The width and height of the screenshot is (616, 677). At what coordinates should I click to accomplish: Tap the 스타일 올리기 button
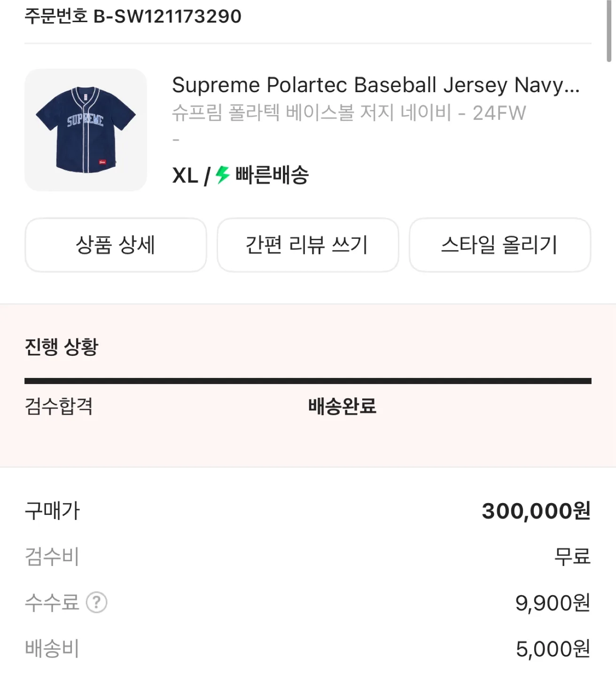499,245
